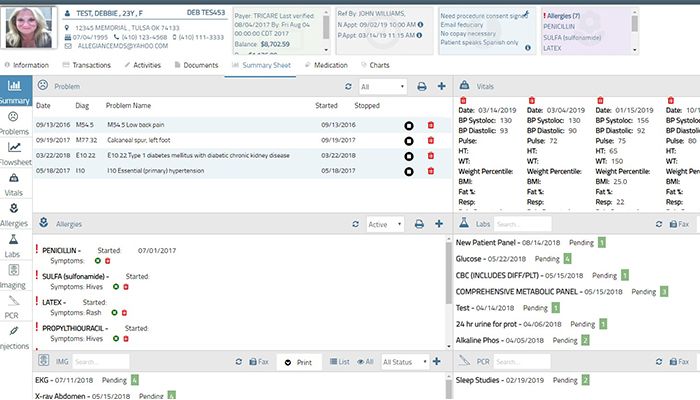The width and height of the screenshot is (700, 400).
Task: Delete the Low back pain problem
Action: pos(431,125)
